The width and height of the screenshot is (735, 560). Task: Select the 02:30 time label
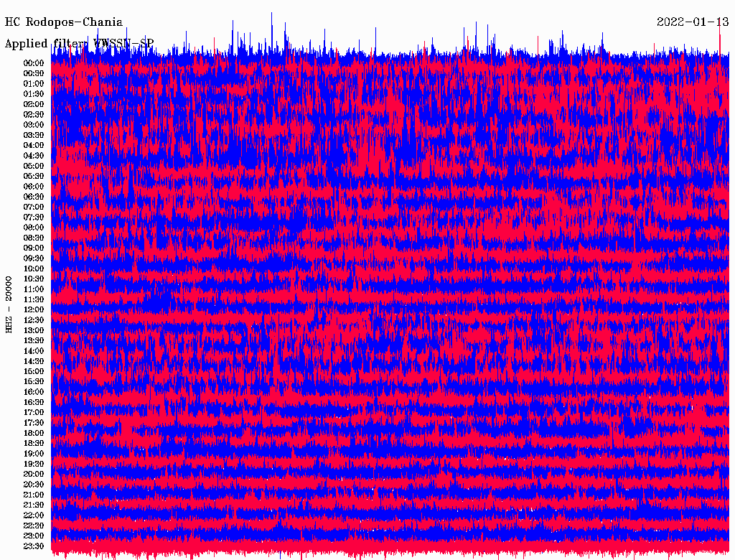tap(34, 114)
